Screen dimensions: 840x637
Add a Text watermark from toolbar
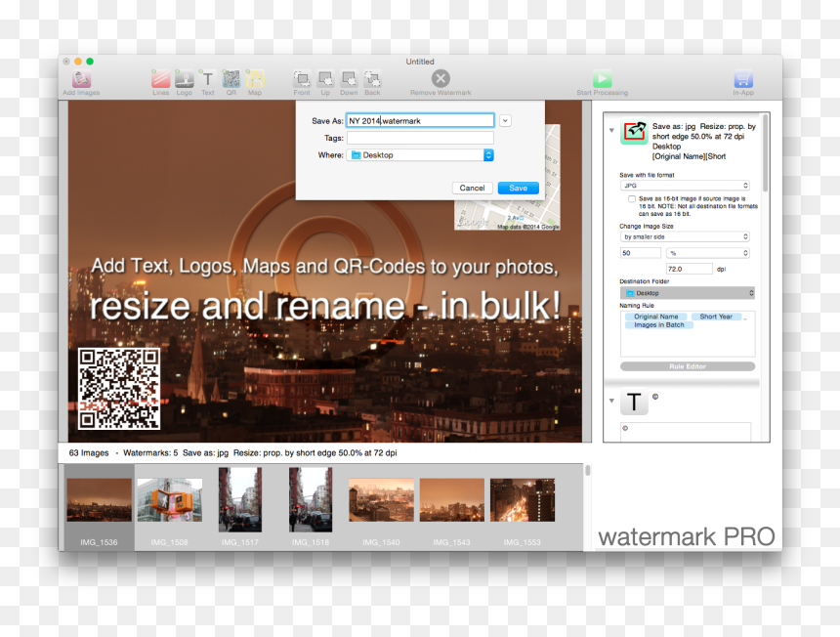[207, 79]
